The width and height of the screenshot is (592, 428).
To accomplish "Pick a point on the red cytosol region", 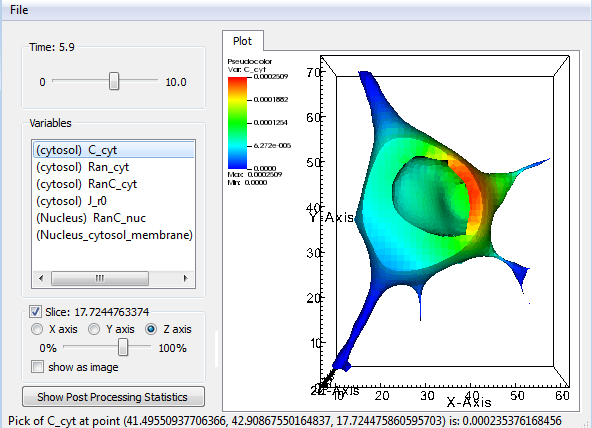I will (x=465, y=181).
